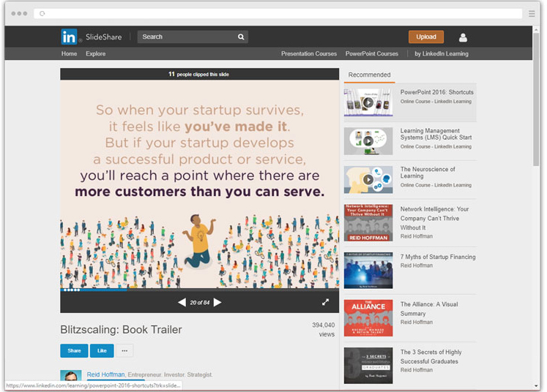Open the user profile icon
Viewport: 547px width, 392px height.
click(x=463, y=37)
